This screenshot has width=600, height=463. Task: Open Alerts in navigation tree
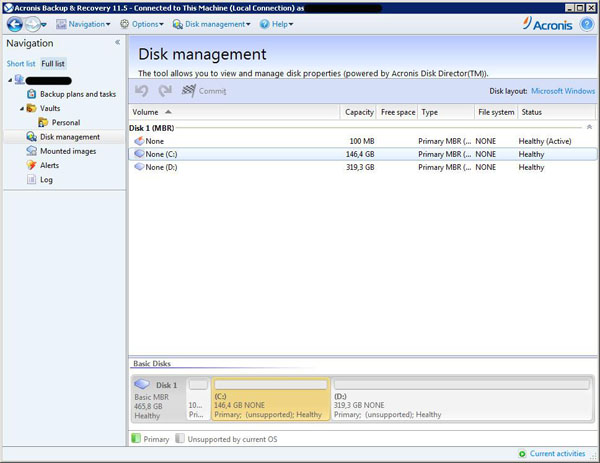click(x=49, y=165)
